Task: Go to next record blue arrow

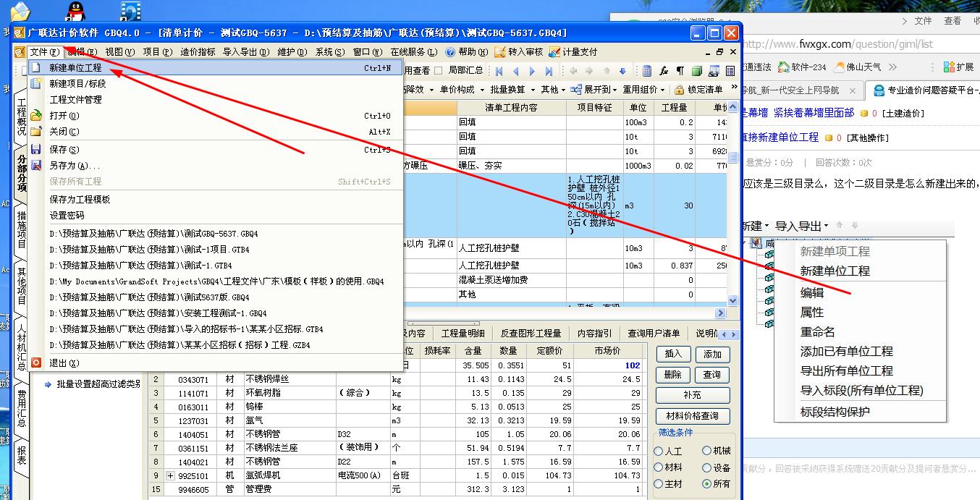Action: coord(532,71)
